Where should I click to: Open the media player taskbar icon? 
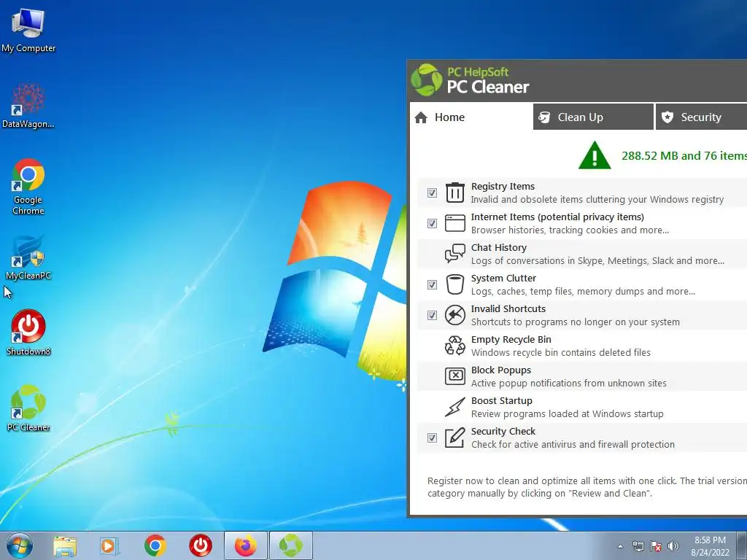[109, 545]
